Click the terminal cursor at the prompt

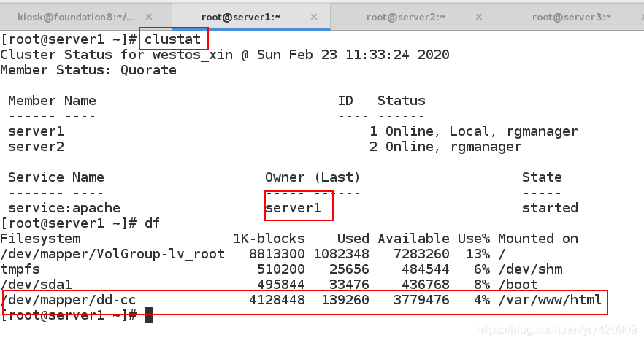pyautogui.click(x=149, y=315)
